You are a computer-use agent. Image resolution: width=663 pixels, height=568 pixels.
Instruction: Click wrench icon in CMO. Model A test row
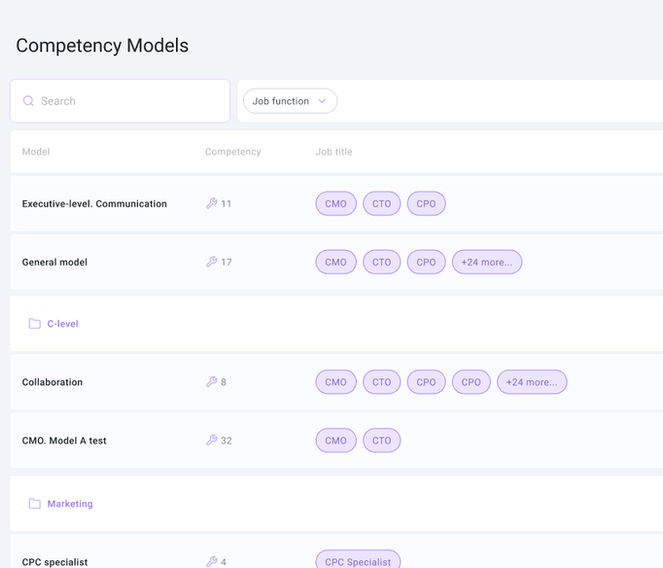pyautogui.click(x=211, y=440)
